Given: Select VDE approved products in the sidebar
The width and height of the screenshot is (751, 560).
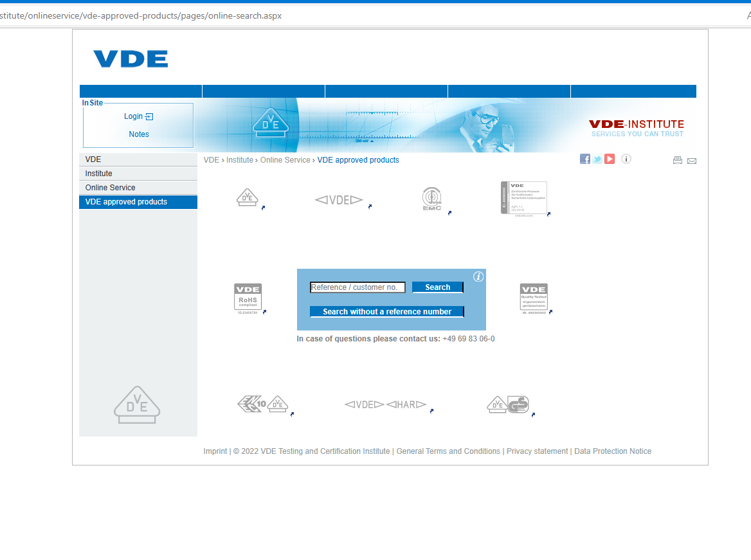Looking at the screenshot, I should 138,202.
